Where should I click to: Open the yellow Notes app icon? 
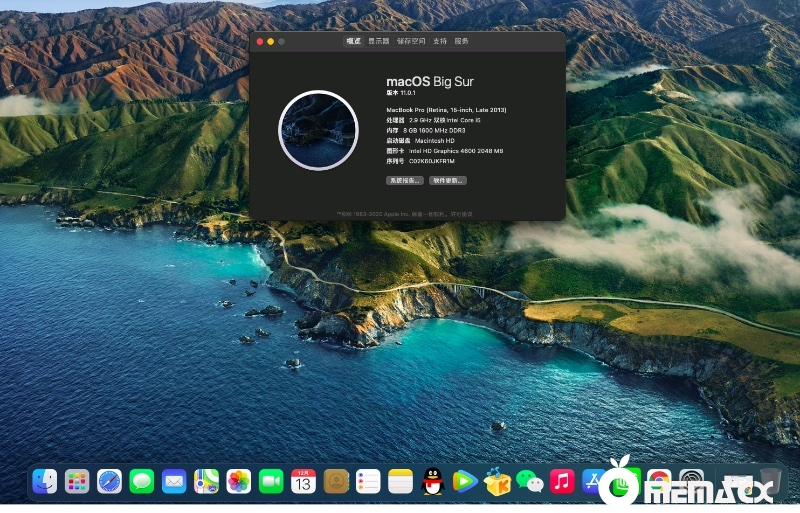point(401,481)
